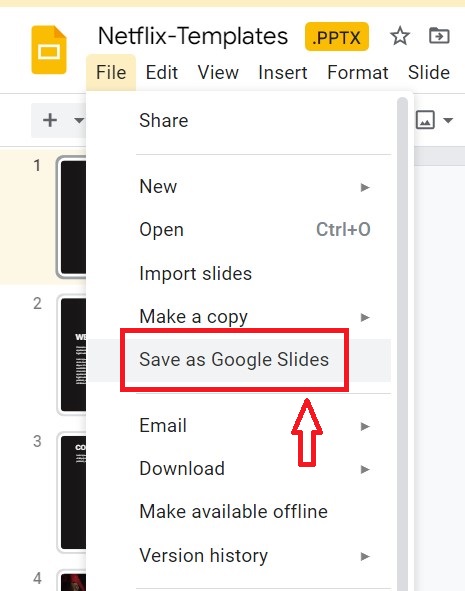Viewport: 465px width, 591px height.
Task: Click the move to folder icon
Action: coord(439,36)
